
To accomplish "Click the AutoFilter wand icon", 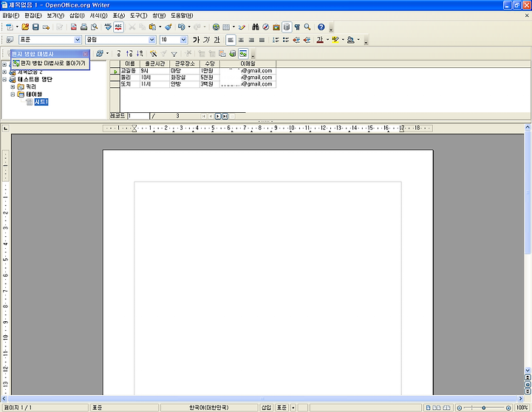I will pyautogui.click(x=154, y=54).
